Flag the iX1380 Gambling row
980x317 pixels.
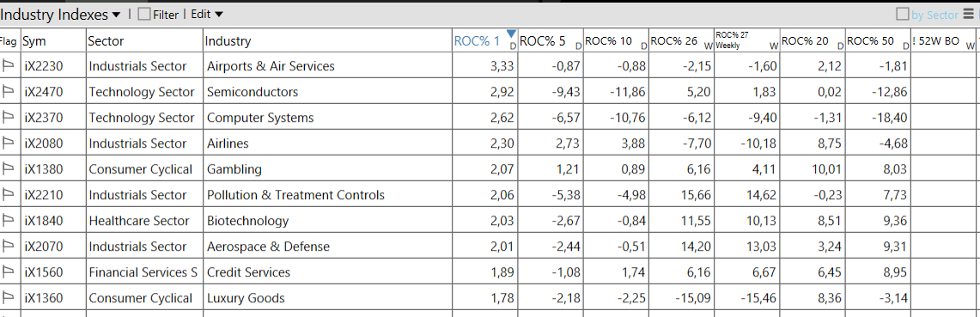(9, 169)
